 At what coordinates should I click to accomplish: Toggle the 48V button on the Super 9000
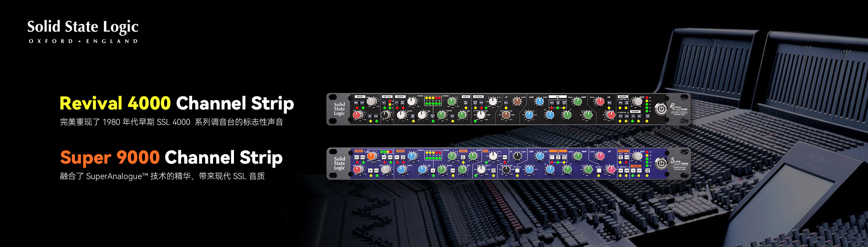[357, 157]
